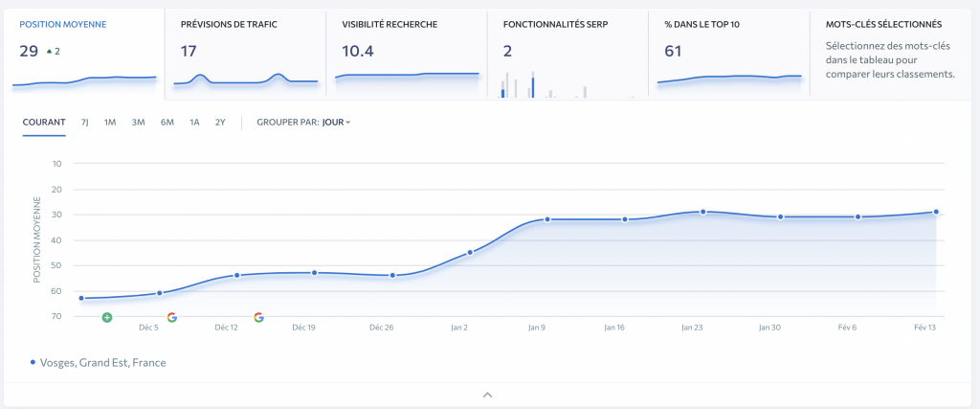The width and height of the screenshot is (980, 409).
Task: Open the Fonctionnalités SERP card
Action: 568,55
